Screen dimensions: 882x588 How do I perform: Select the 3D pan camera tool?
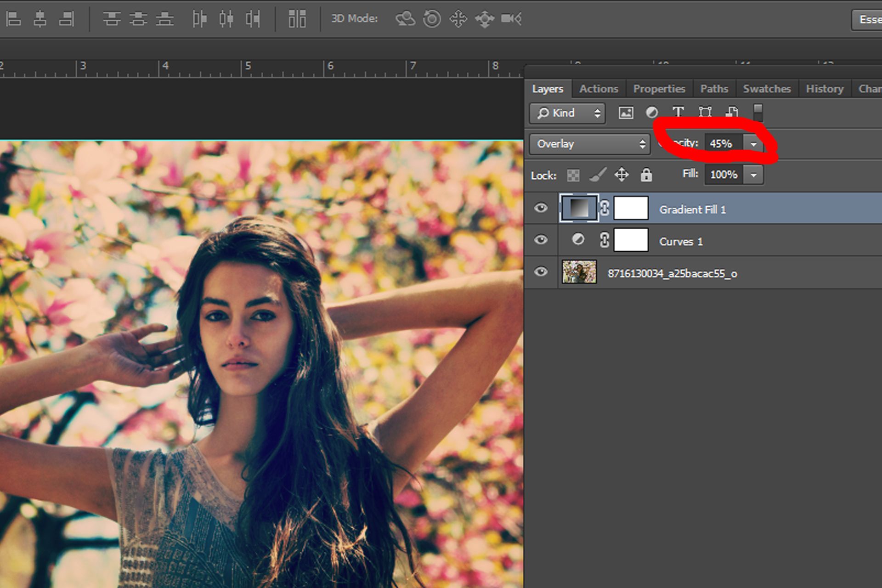[458, 19]
